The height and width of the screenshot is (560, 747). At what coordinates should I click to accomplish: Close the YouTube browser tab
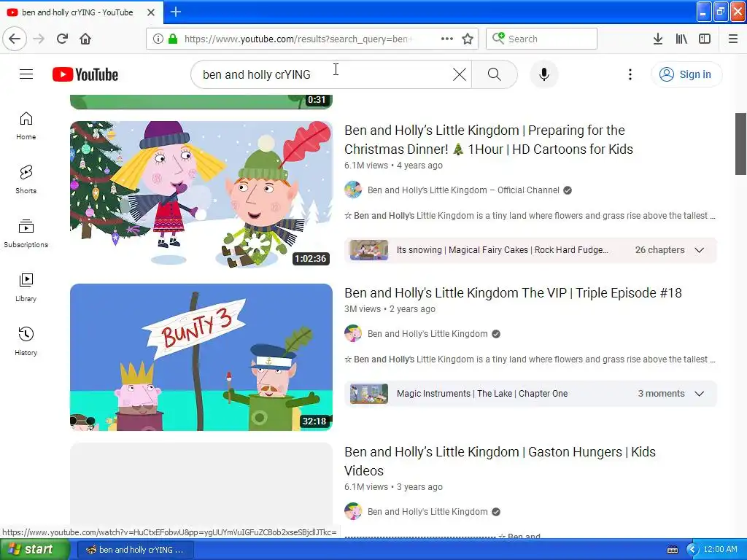coord(151,12)
